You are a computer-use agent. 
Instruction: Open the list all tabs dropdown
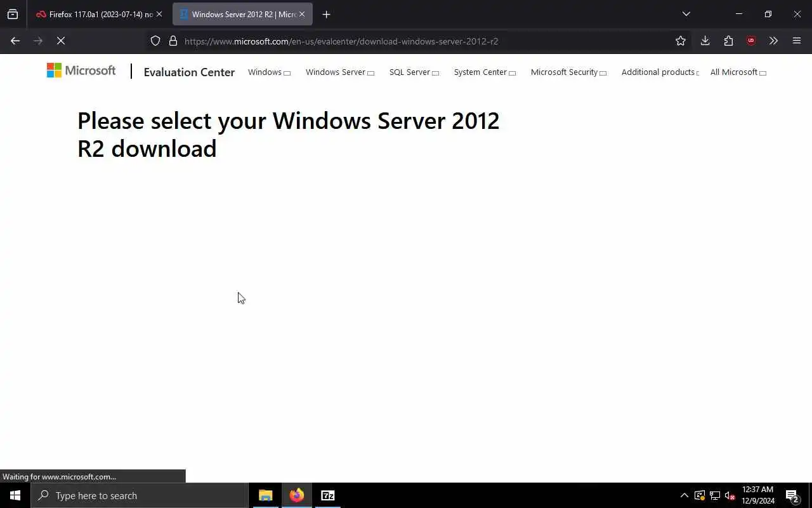pos(686,14)
